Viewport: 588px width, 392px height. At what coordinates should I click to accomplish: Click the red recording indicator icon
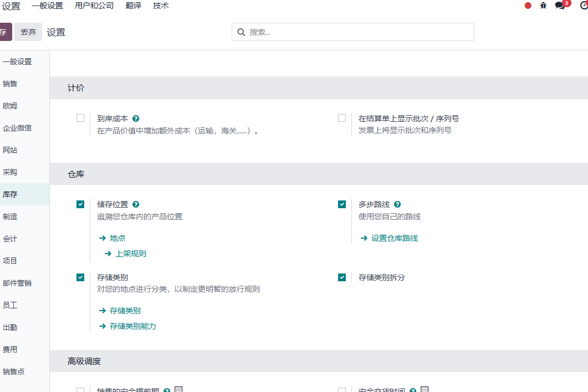pos(528,6)
